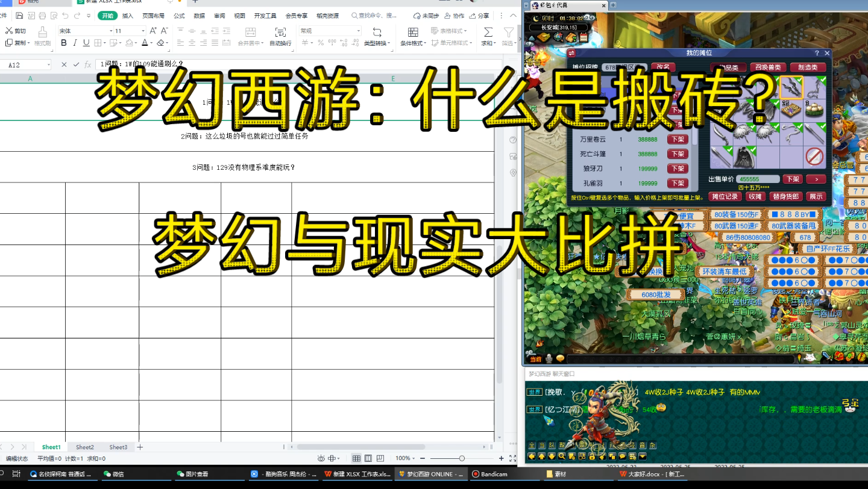Click the help question mark in stall window
The height and width of the screenshot is (489, 868).
[x=817, y=53]
